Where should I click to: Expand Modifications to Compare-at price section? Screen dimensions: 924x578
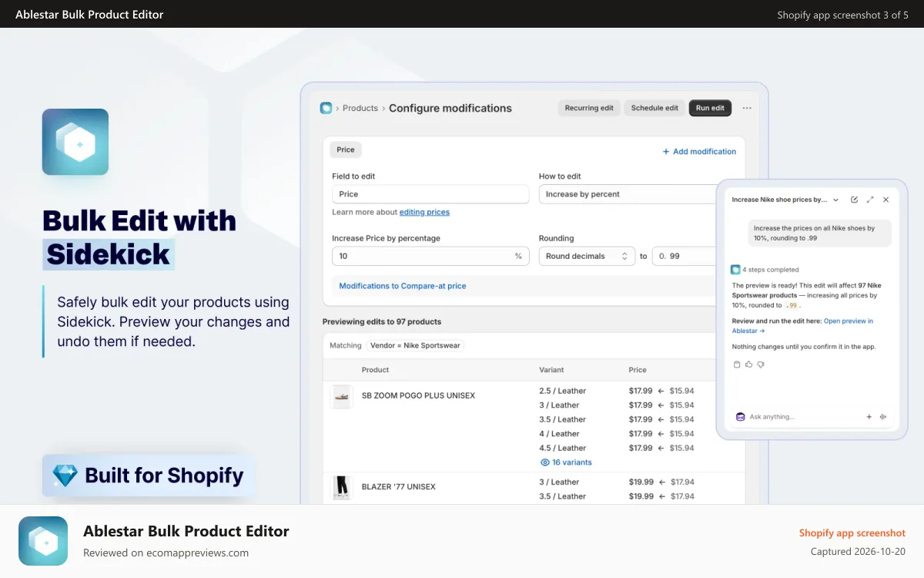pyautogui.click(x=403, y=286)
